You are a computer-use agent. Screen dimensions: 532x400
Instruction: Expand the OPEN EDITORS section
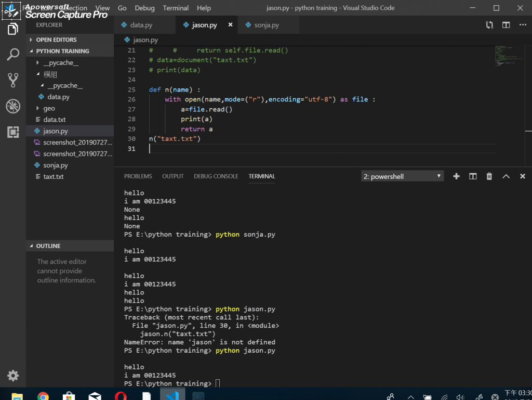point(56,40)
